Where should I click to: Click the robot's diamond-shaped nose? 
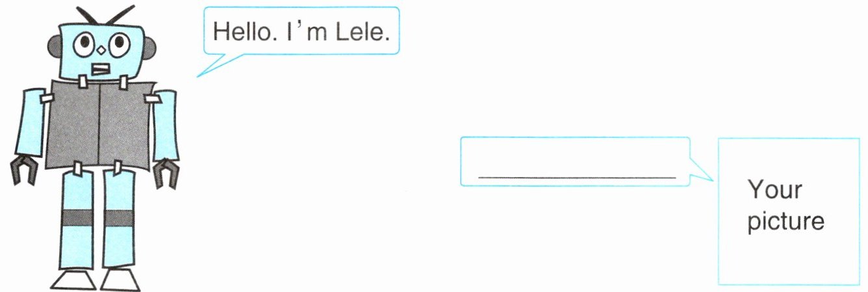(102, 49)
